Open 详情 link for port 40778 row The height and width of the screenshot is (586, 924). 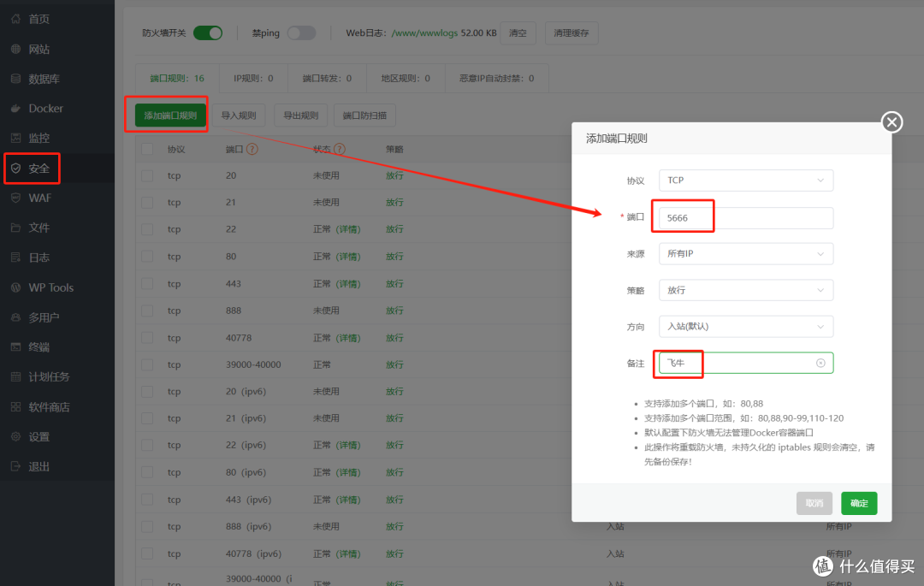click(348, 338)
